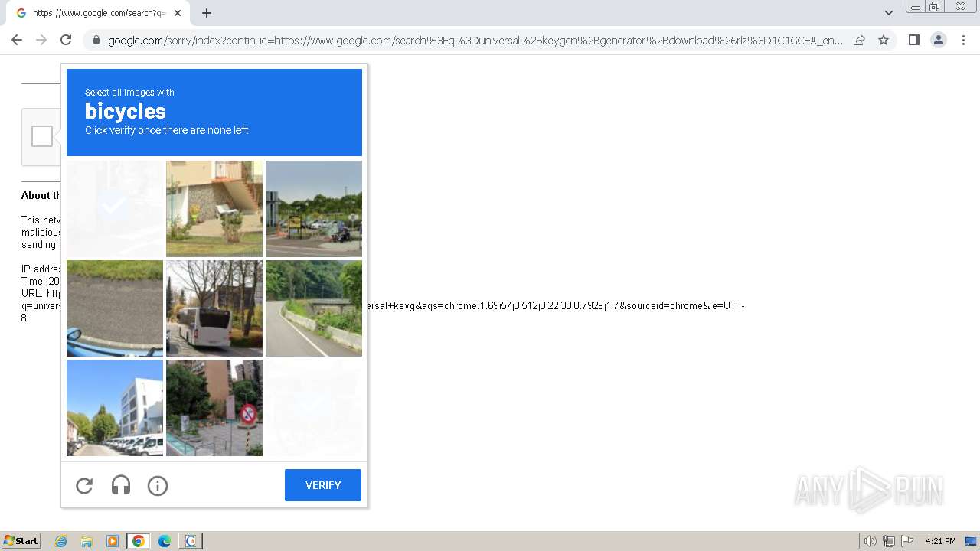Close the Google search tab

(x=178, y=13)
